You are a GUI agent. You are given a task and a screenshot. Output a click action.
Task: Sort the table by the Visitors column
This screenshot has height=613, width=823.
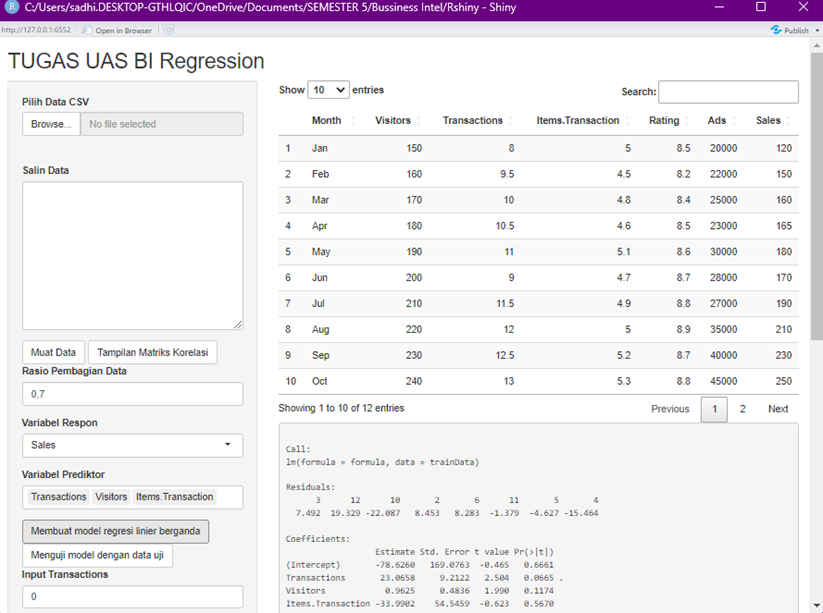pos(395,120)
